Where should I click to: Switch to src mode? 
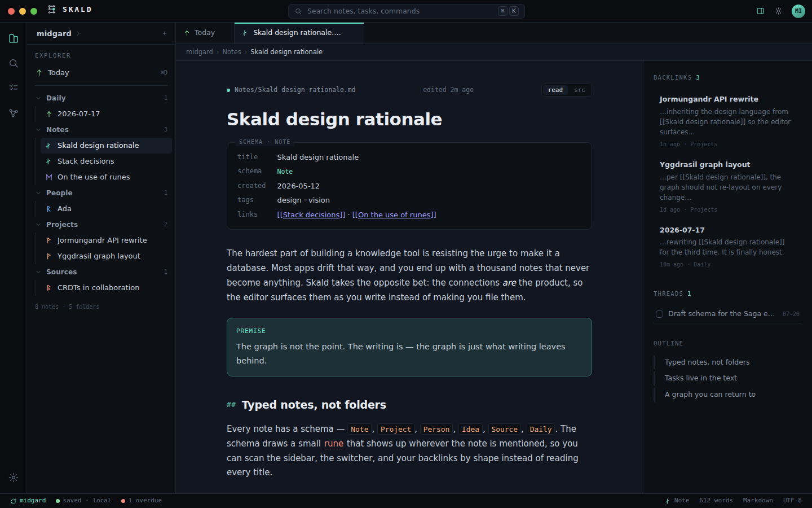tap(580, 90)
